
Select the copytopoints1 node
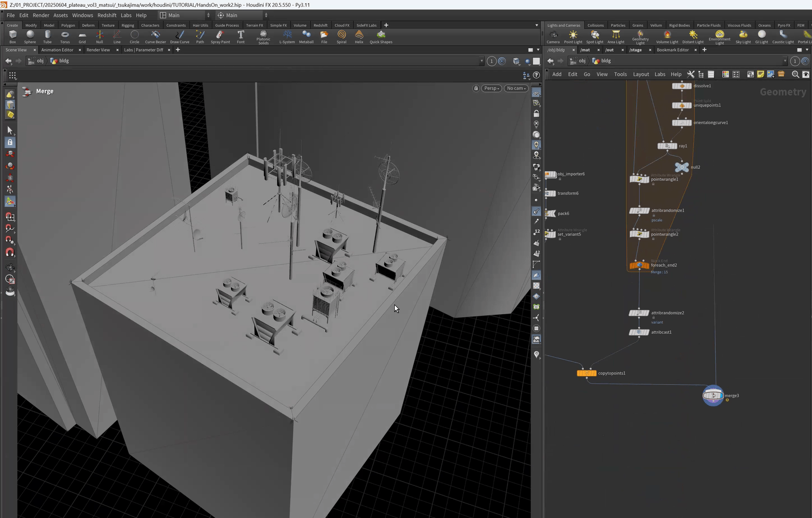point(587,373)
